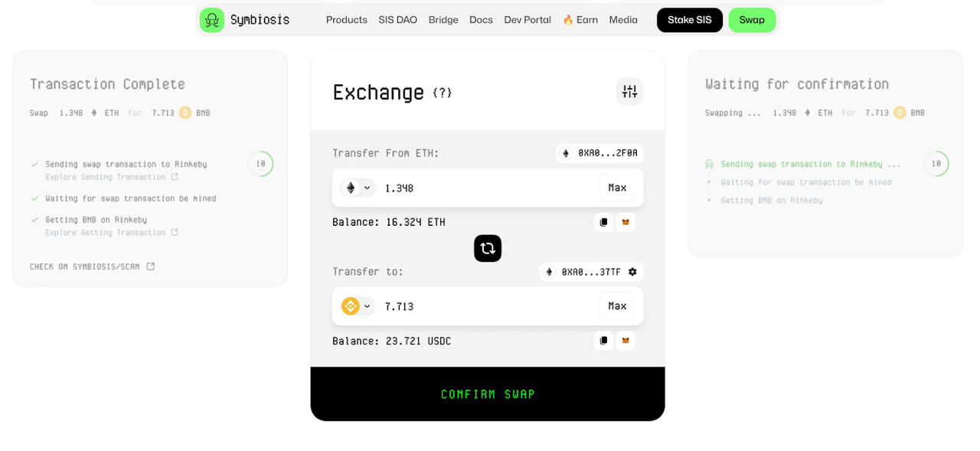The image size is (980, 451).
Task: Open the exchange settings sliders icon
Action: (629, 92)
